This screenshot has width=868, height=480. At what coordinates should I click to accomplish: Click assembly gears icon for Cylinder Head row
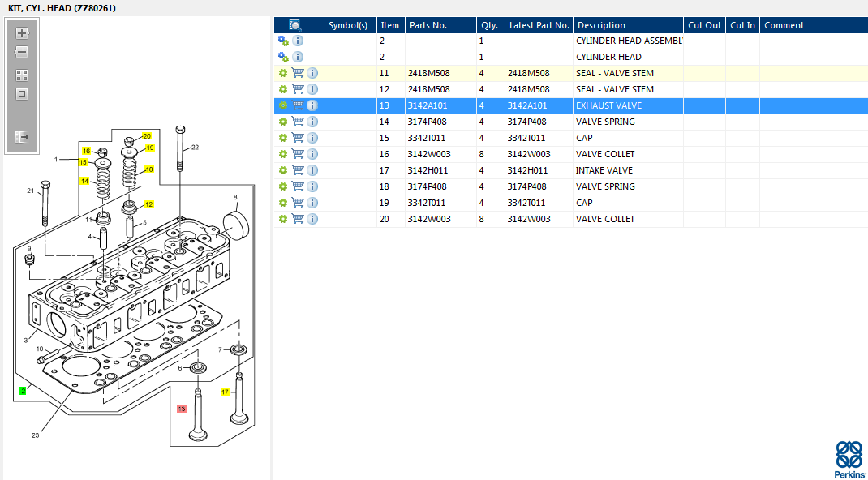[x=283, y=57]
